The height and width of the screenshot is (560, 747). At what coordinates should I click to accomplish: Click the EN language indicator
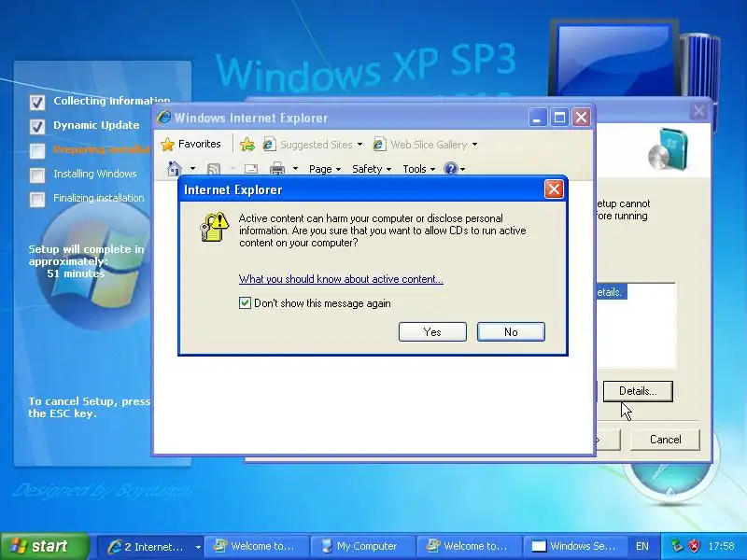(642, 546)
